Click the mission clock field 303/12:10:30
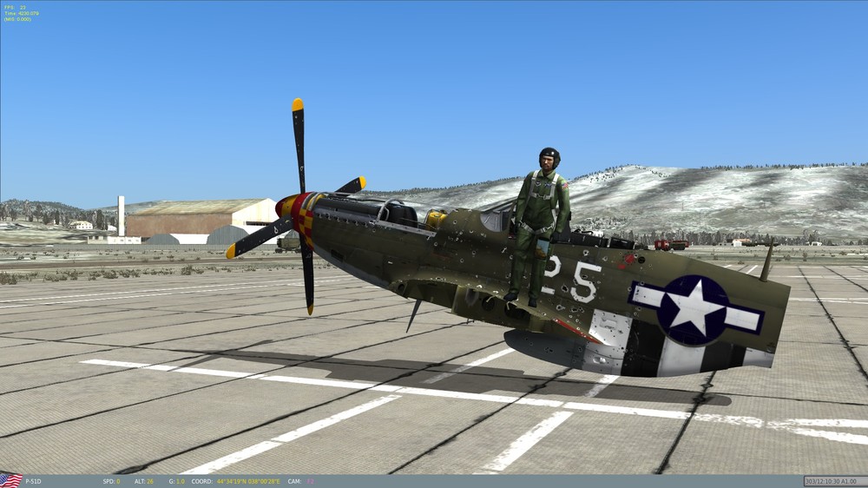 [835, 481]
